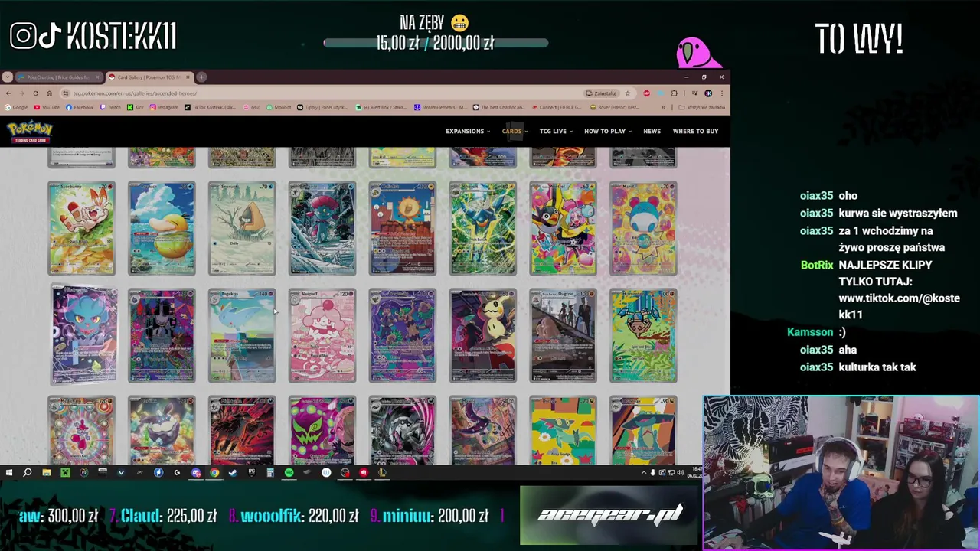Open the Wszystkie zakładki bookmarks folder
Screen dimensions: 980x551
pos(702,107)
